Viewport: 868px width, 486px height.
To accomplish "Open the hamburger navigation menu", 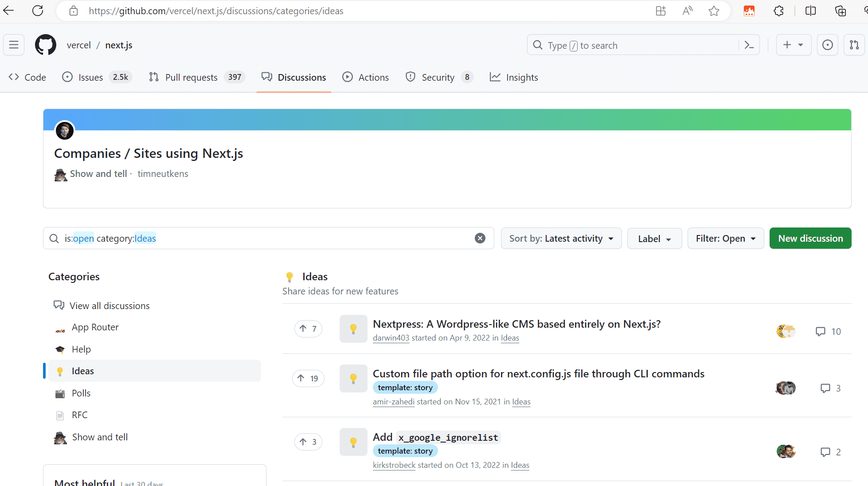I will [x=14, y=45].
